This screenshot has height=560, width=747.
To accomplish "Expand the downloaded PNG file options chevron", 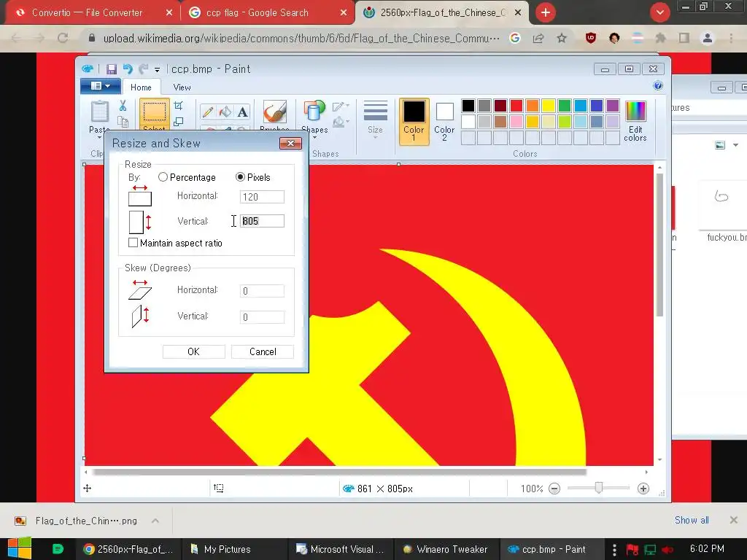I will pyautogui.click(x=155, y=521).
